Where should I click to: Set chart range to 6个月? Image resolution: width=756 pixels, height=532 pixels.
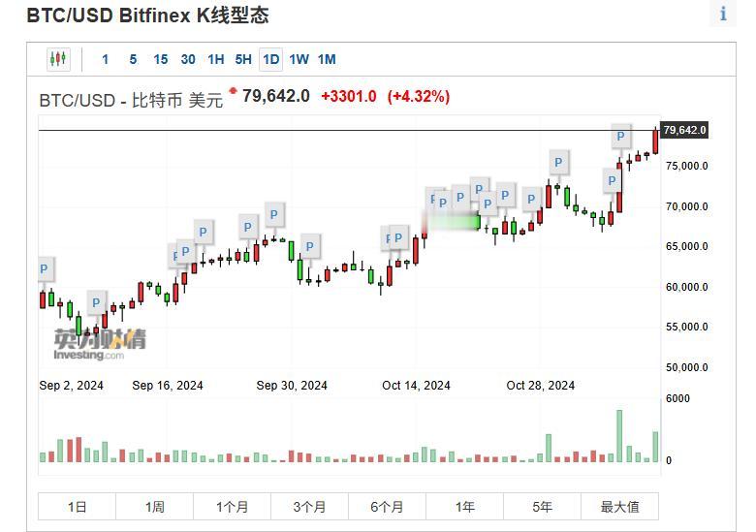[387, 507]
